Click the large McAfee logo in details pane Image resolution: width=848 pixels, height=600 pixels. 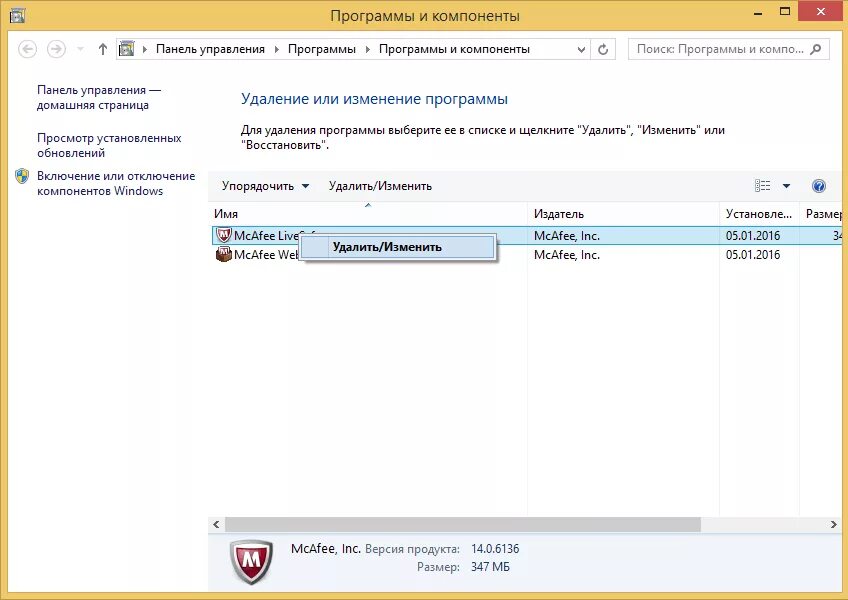[251, 562]
